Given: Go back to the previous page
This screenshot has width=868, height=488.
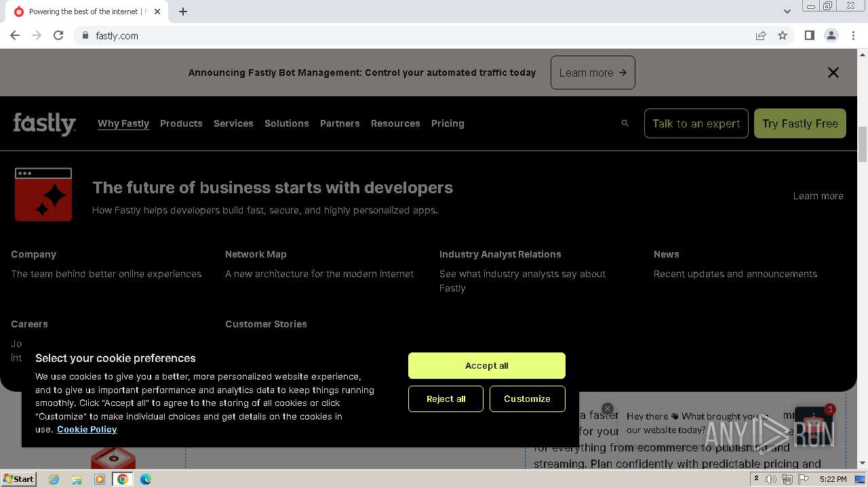Looking at the screenshot, I should (15, 35).
